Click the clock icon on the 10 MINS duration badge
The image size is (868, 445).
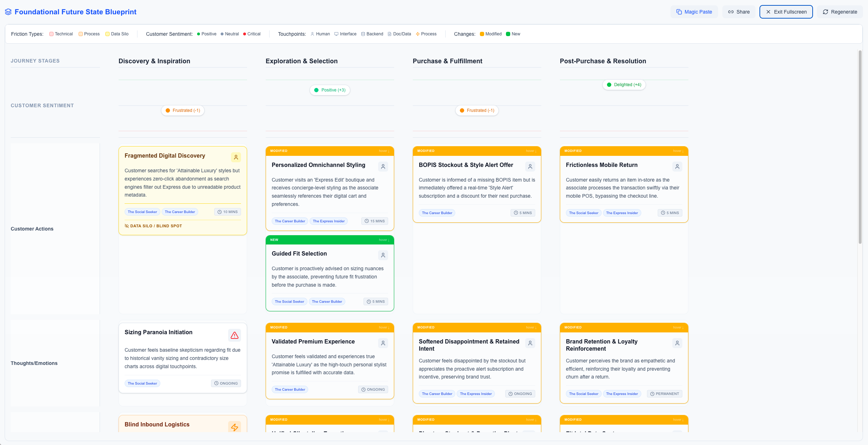click(219, 212)
